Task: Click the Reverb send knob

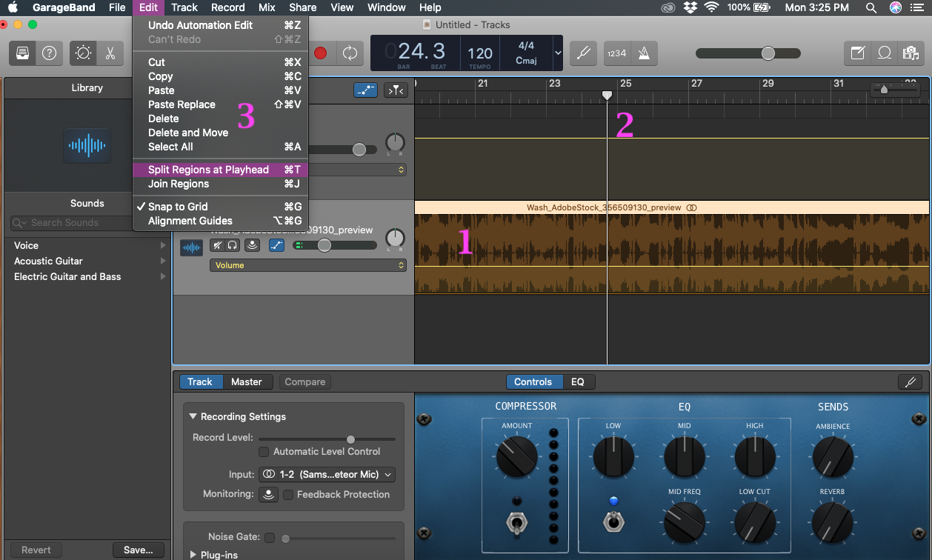Action: coord(833,523)
